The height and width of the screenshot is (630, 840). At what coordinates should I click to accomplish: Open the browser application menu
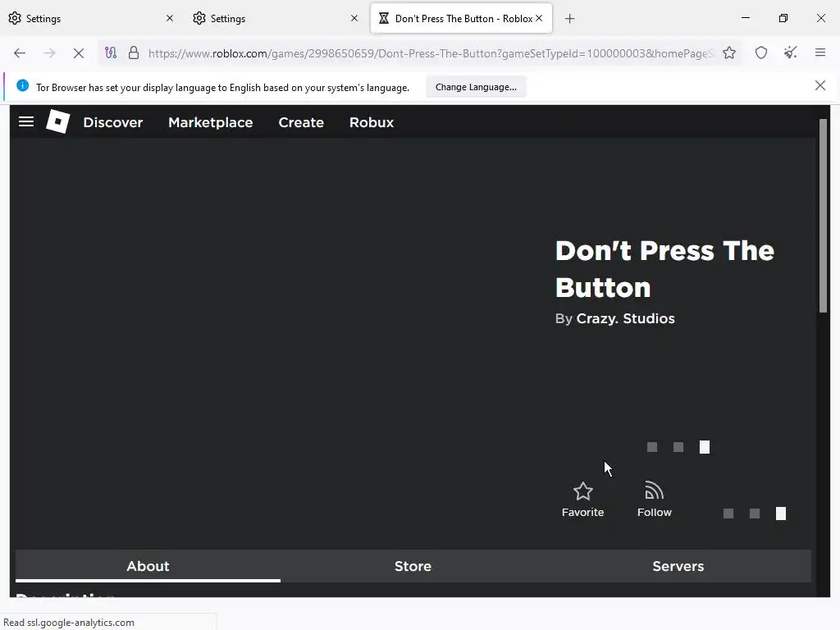coord(820,52)
